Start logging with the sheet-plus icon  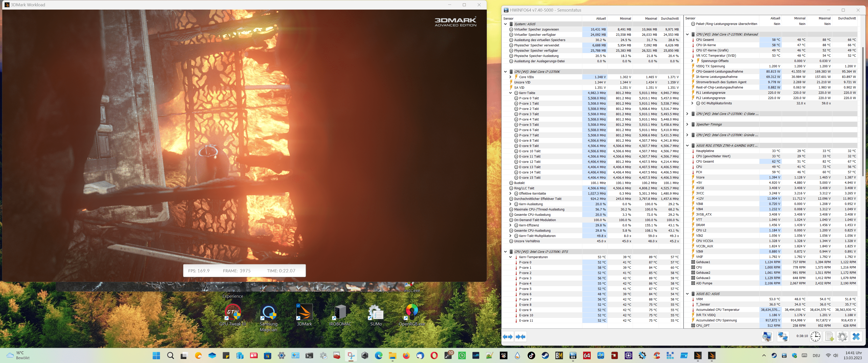click(x=829, y=336)
